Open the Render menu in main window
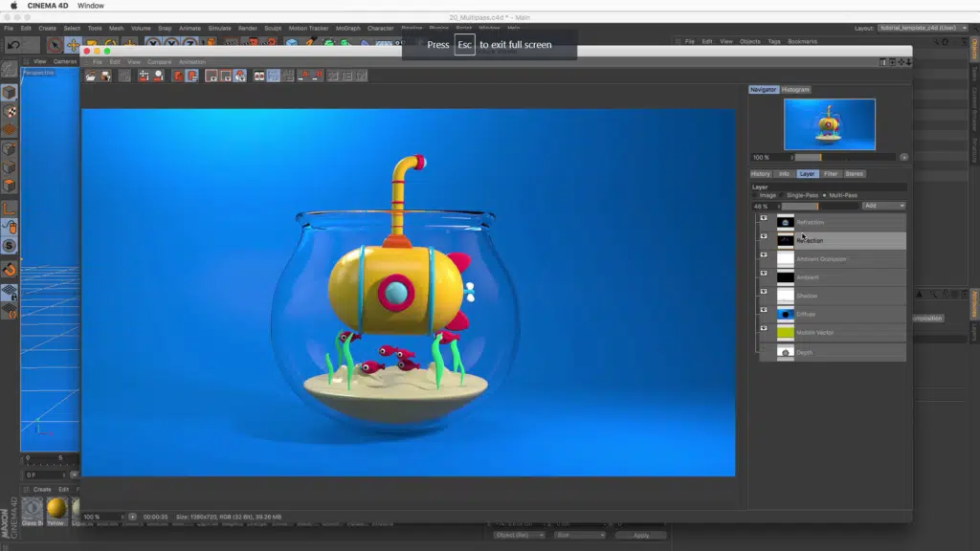 click(248, 28)
